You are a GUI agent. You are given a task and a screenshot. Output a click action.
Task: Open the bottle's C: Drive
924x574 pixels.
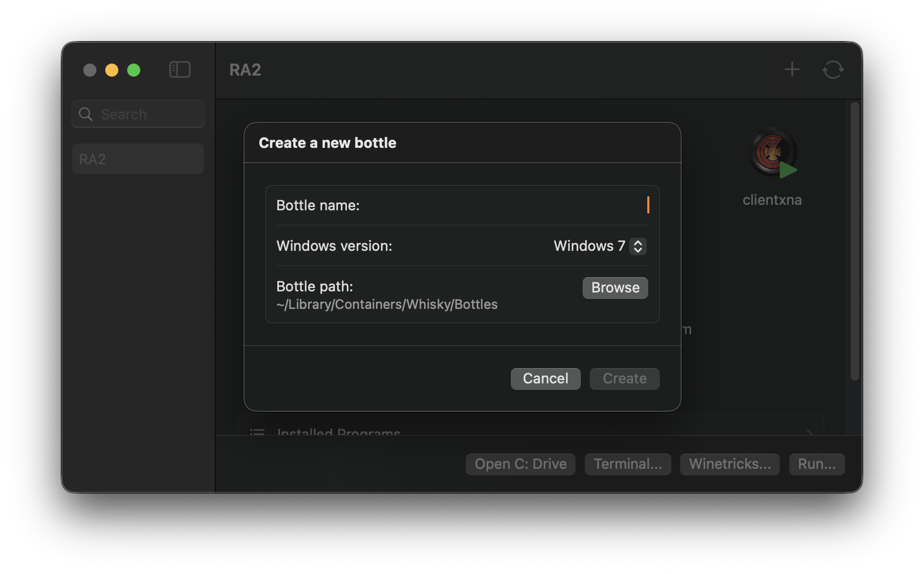pos(520,464)
